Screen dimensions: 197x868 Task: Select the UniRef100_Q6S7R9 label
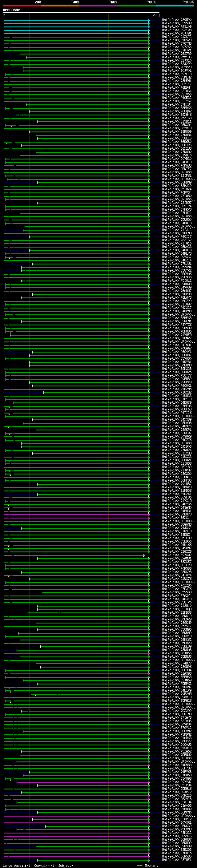[177, 54]
